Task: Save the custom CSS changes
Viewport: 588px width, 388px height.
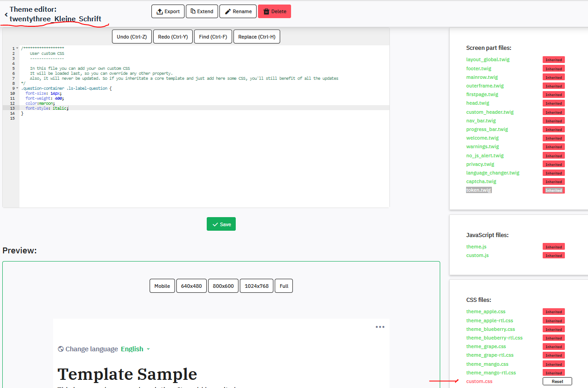Action: 221,224
